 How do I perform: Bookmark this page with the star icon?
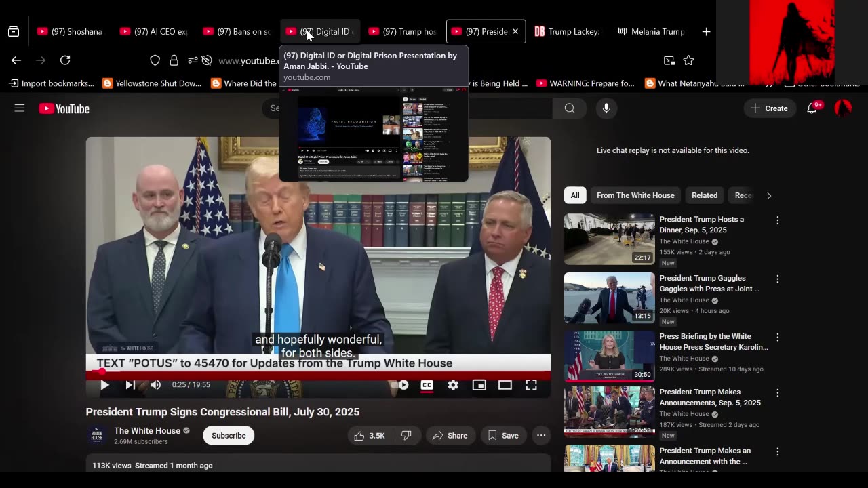688,60
